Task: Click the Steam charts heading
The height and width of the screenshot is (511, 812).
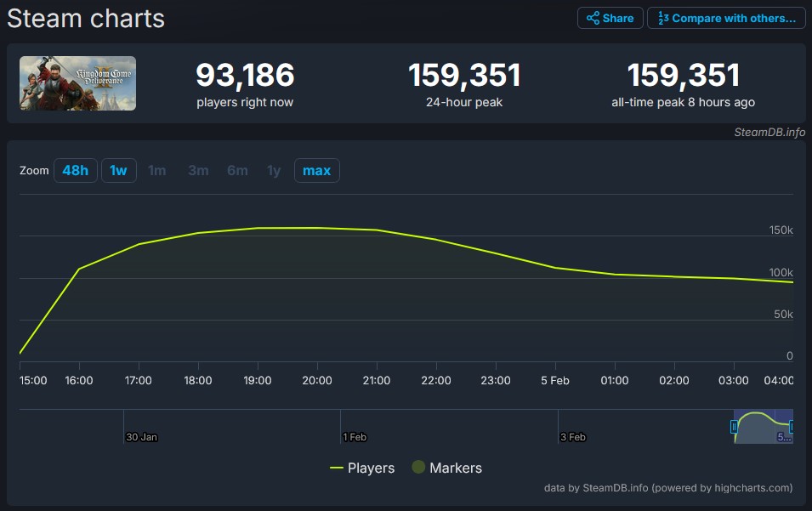Action: click(86, 19)
